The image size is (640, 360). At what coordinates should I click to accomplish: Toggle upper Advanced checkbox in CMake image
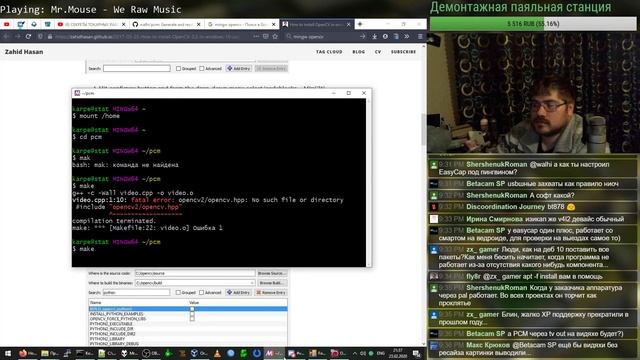[202, 69]
